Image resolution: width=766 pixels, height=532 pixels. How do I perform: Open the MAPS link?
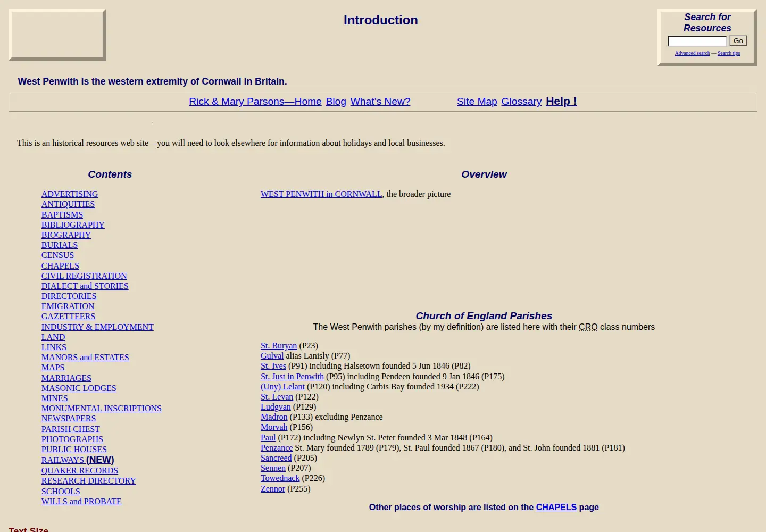pos(53,368)
